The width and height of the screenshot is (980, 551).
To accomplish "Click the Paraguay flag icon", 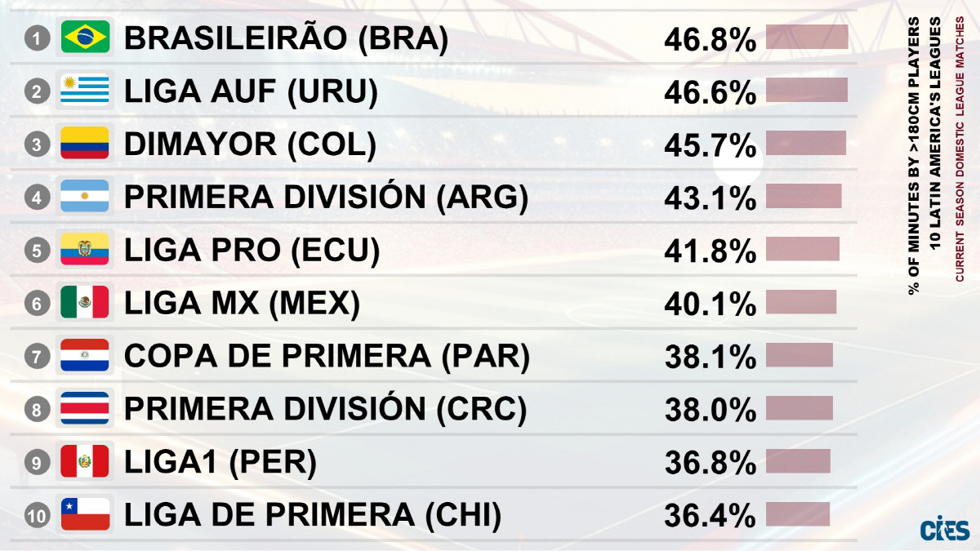I will pyautogui.click(x=85, y=356).
